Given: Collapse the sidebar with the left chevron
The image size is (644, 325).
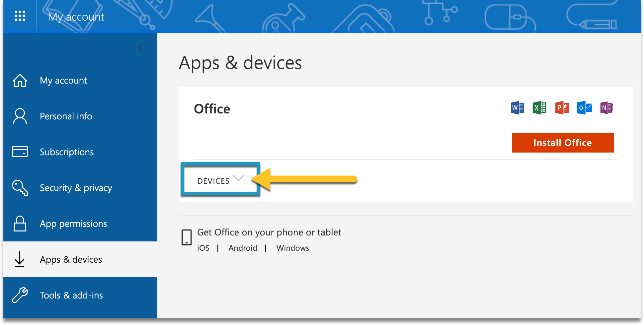Looking at the screenshot, I should pyautogui.click(x=141, y=48).
